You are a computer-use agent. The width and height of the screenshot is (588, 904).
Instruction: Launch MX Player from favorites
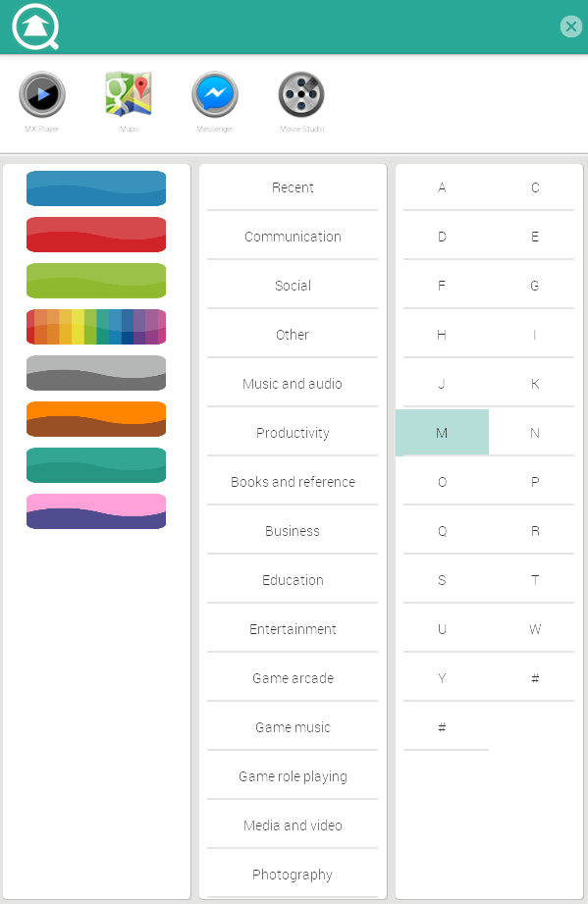(x=42, y=92)
